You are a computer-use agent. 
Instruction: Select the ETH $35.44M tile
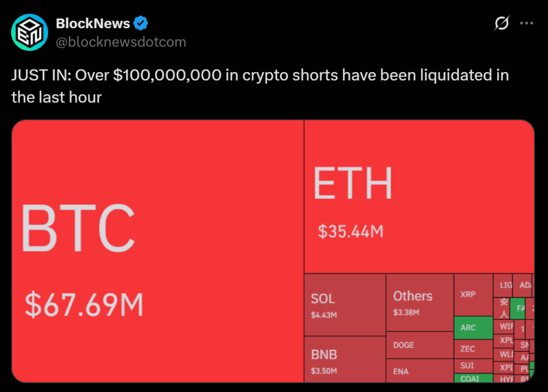pos(418,197)
